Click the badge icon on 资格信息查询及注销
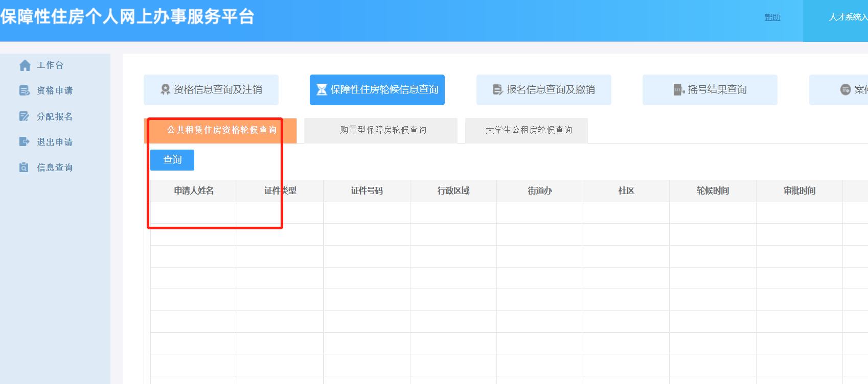Image resolution: width=868 pixels, height=384 pixels. tap(165, 90)
